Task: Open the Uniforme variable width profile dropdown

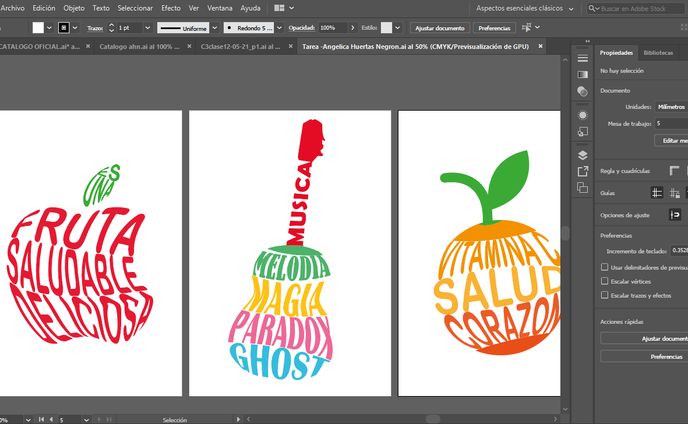Action: (215, 28)
